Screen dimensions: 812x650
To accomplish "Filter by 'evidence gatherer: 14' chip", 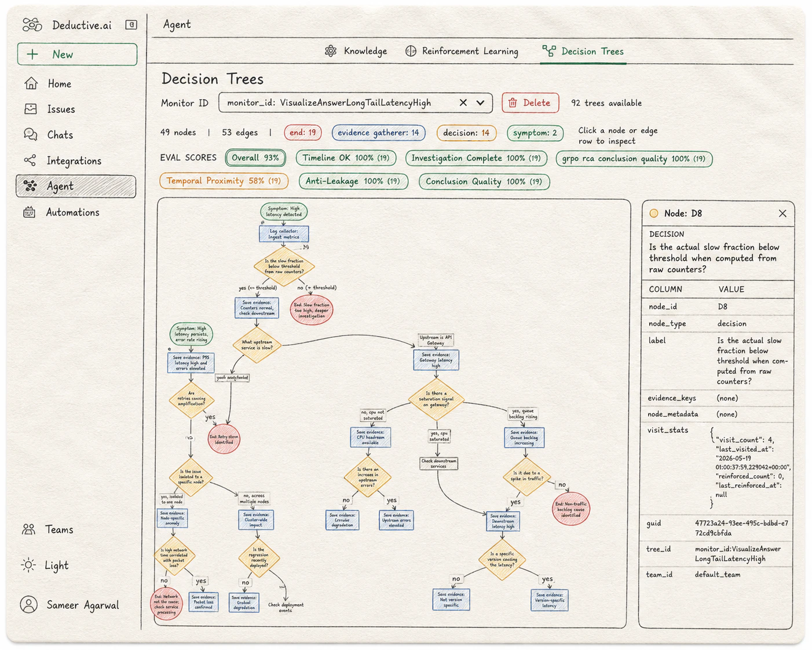I will point(378,133).
